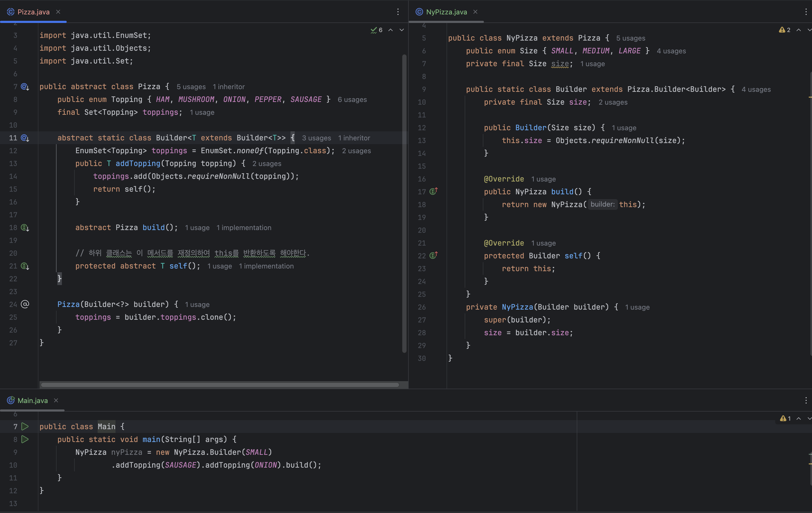
Task: Switch to the Pizza.java tab
Action: [x=33, y=12]
